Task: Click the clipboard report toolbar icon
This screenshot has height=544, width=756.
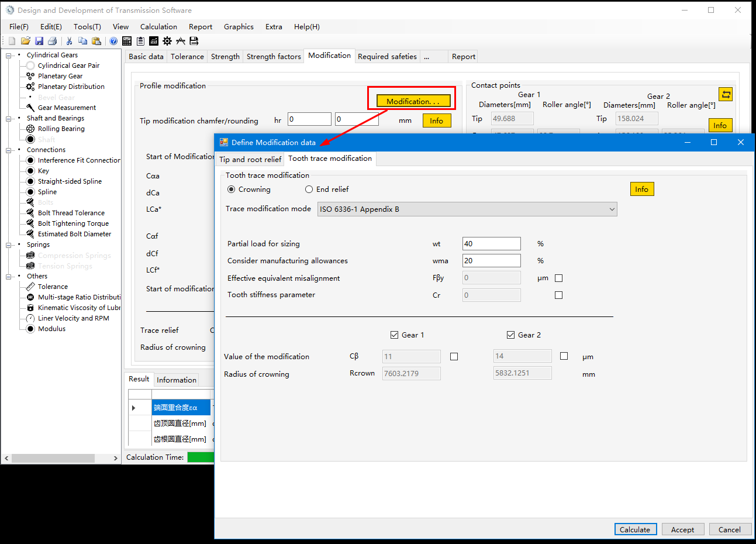Action: (x=140, y=41)
